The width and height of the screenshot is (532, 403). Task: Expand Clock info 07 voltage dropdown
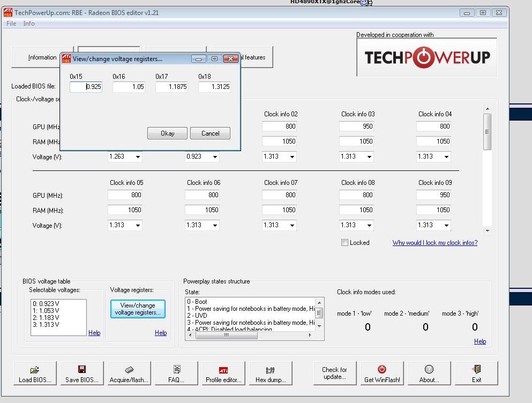(x=292, y=225)
